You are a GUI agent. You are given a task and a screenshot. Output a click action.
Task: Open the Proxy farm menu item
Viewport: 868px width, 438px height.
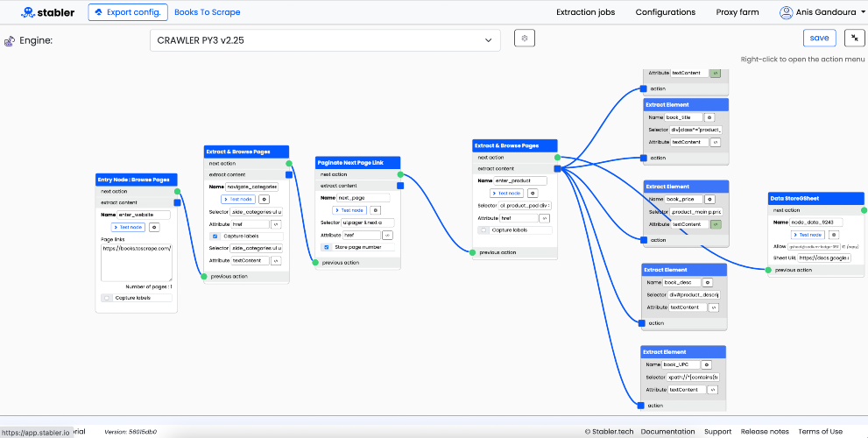(x=737, y=11)
